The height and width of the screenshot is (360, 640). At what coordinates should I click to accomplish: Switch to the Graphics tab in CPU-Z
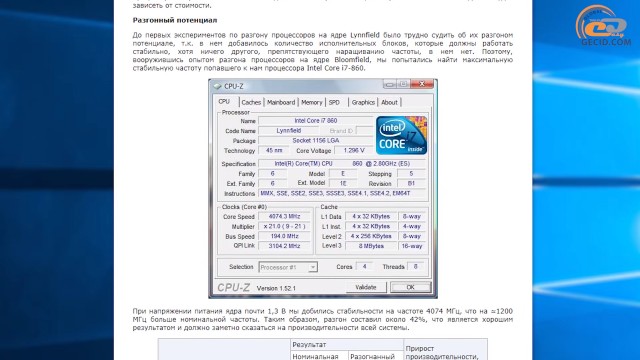tap(363, 102)
